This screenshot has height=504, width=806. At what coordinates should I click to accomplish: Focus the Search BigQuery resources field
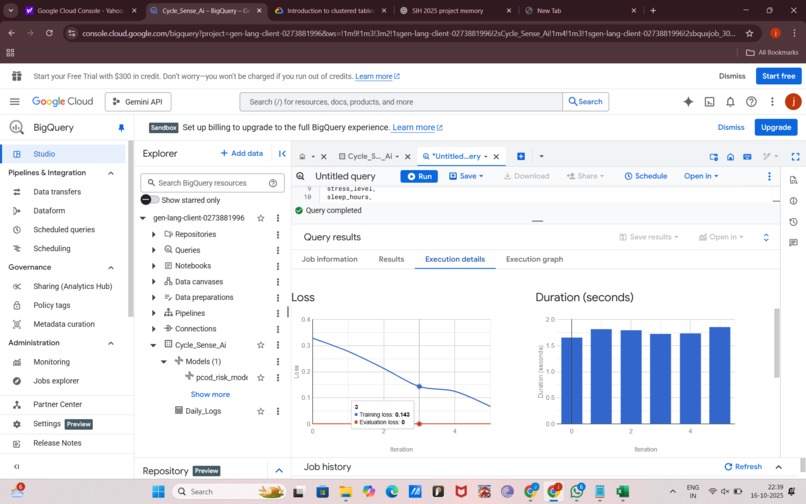212,183
